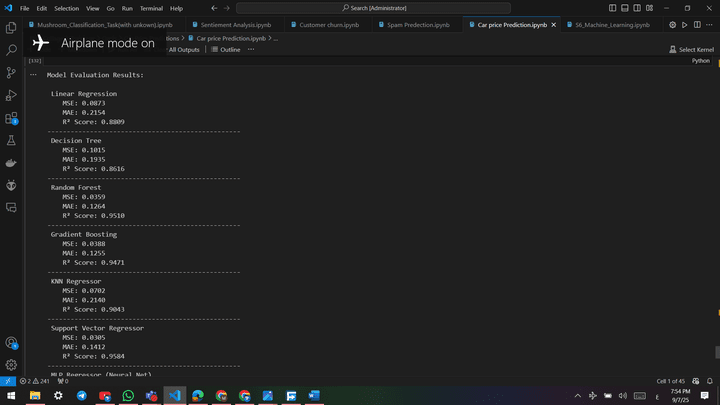Viewport: 720px width, 405px height.
Task: Open the notifications bell in status bar
Action: pyautogui.click(x=710, y=381)
